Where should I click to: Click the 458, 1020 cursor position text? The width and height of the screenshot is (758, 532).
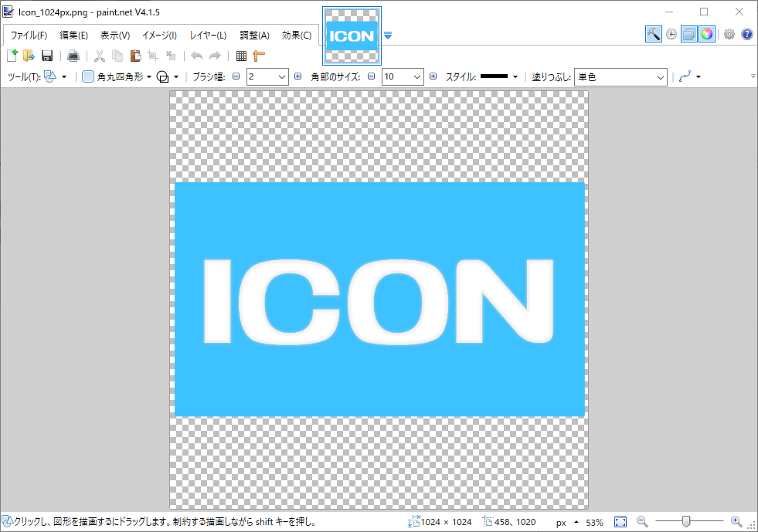515,522
